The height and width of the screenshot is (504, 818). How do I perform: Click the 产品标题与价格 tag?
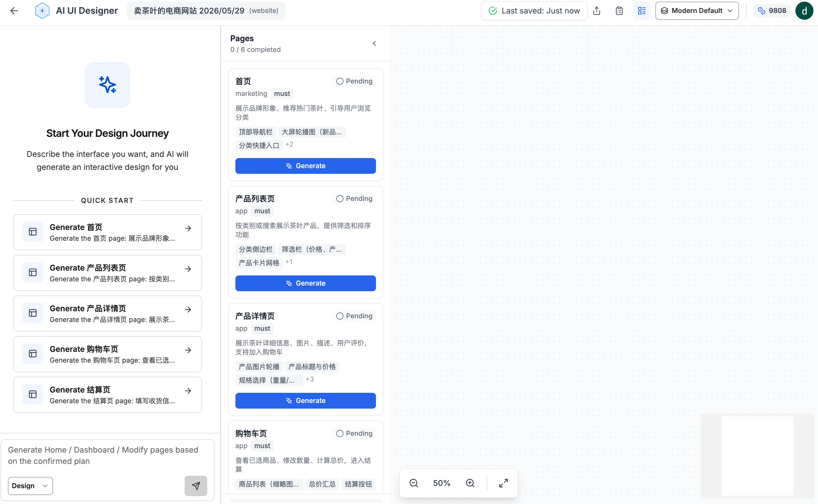(312, 367)
